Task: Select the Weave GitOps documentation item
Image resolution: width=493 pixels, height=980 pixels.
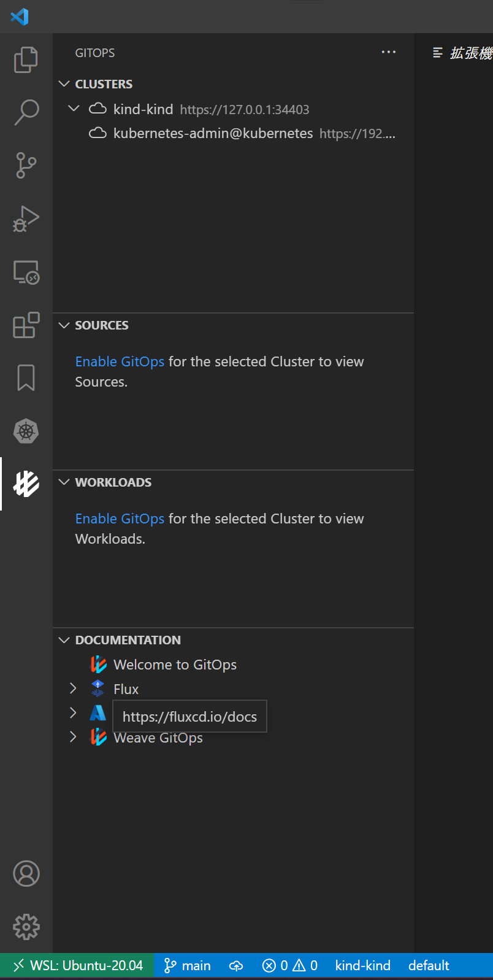Action: pyautogui.click(x=233, y=738)
